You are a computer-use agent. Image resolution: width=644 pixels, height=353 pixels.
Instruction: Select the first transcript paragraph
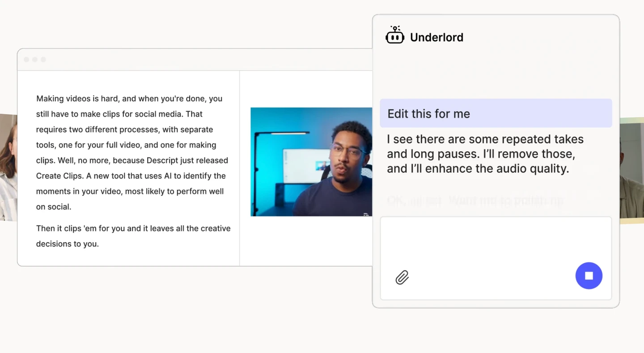(130, 152)
